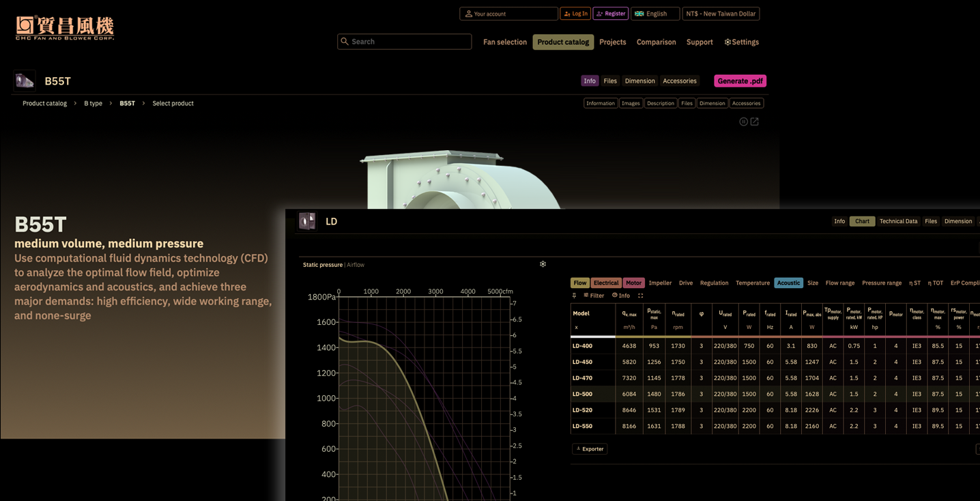This screenshot has width=980, height=501.
Task: Click the CHC Fan and Blower logo
Action: (x=65, y=28)
